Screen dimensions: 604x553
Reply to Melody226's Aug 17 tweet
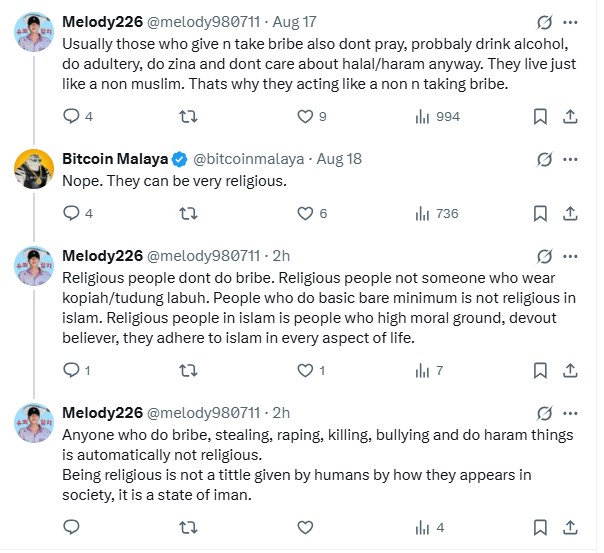point(70,117)
